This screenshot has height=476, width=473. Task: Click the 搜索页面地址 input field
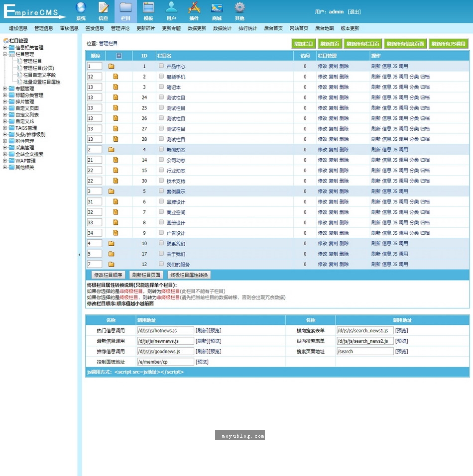[x=365, y=352]
